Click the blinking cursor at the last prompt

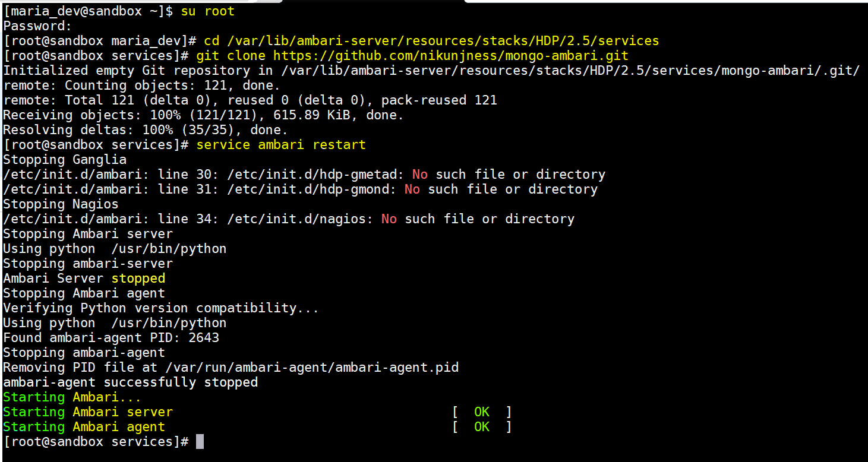tap(200, 441)
